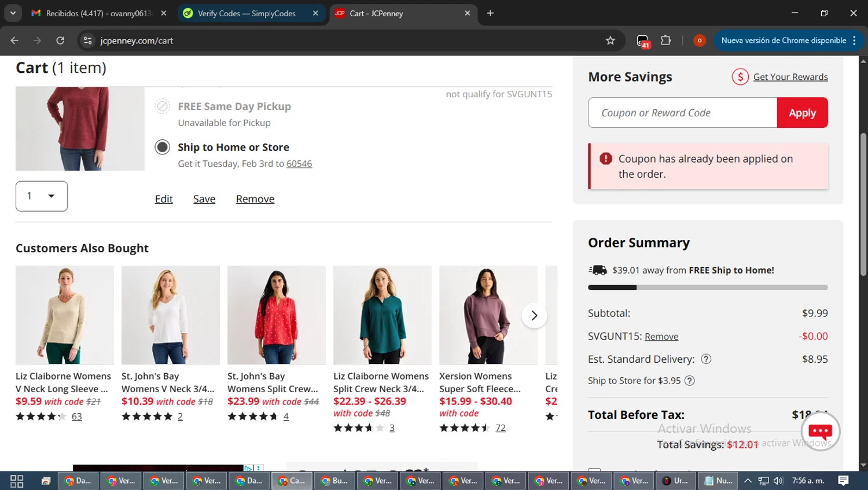868x490 pixels.
Task: Click the address bar URL
Action: pyautogui.click(x=137, y=40)
